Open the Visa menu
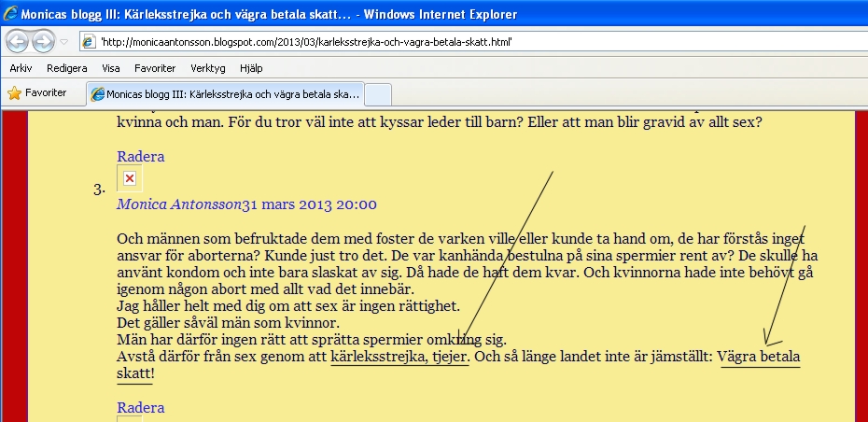Viewport: 868px width, 422px height. (111, 68)
